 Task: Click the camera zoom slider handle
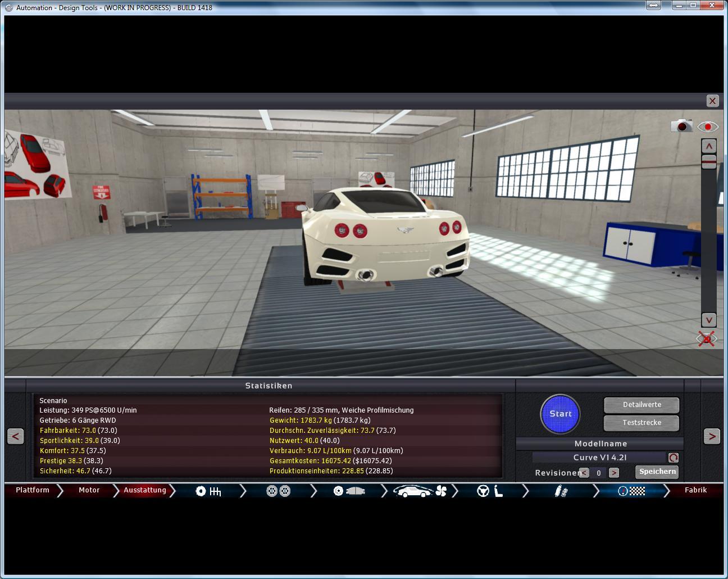[709, 162]
